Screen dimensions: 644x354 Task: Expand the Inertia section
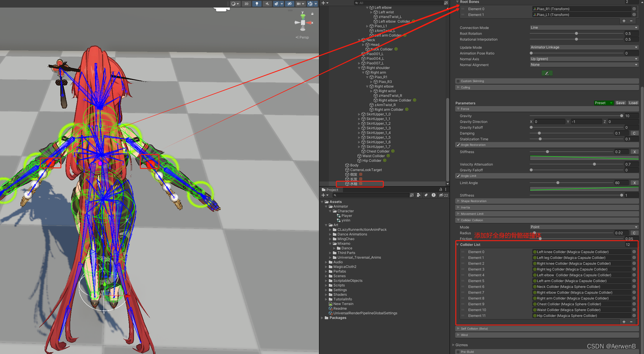pos(547,207)
